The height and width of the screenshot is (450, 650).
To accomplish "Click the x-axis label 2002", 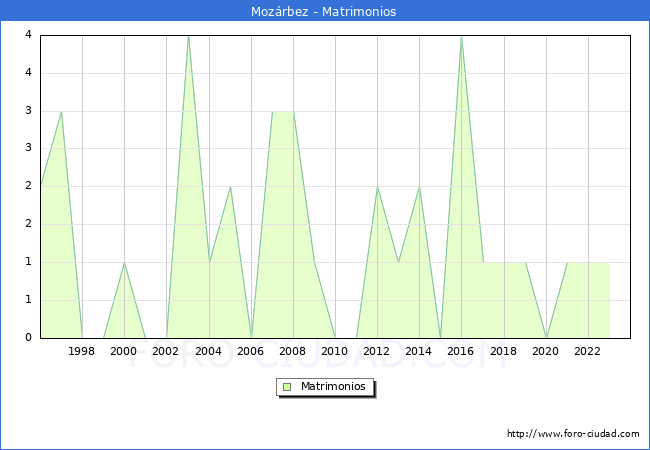I will [x=165, y=351].
